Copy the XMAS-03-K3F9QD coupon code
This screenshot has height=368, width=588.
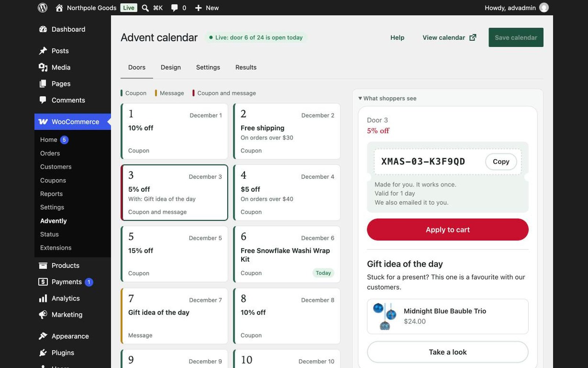(501, 162)
